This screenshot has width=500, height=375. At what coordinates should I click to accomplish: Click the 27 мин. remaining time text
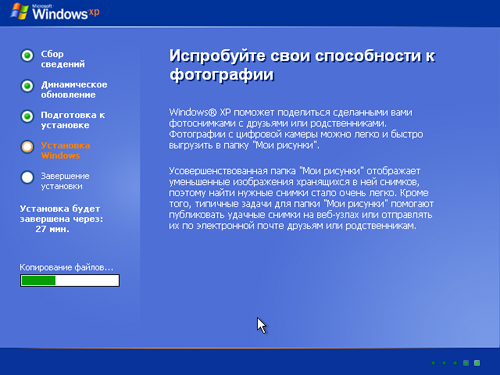pyautogui.click(x=52, y=229)
